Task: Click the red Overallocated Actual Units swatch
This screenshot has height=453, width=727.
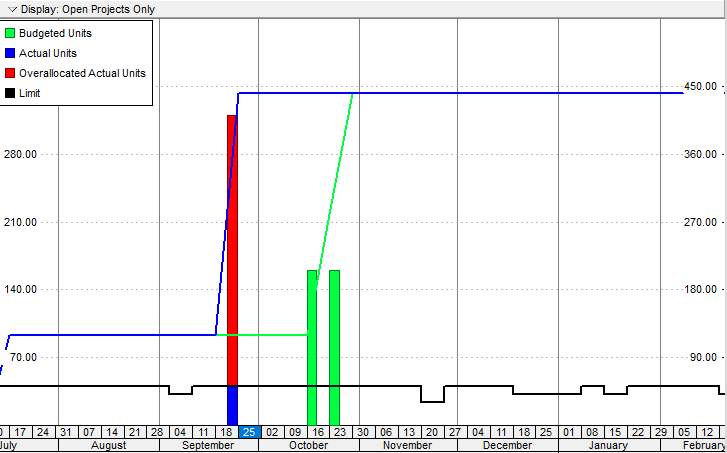Action: [10, 73]
